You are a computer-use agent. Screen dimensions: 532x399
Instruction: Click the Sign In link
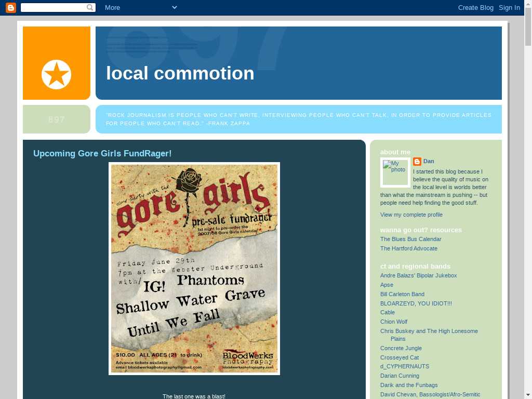(x=509, y=7)
